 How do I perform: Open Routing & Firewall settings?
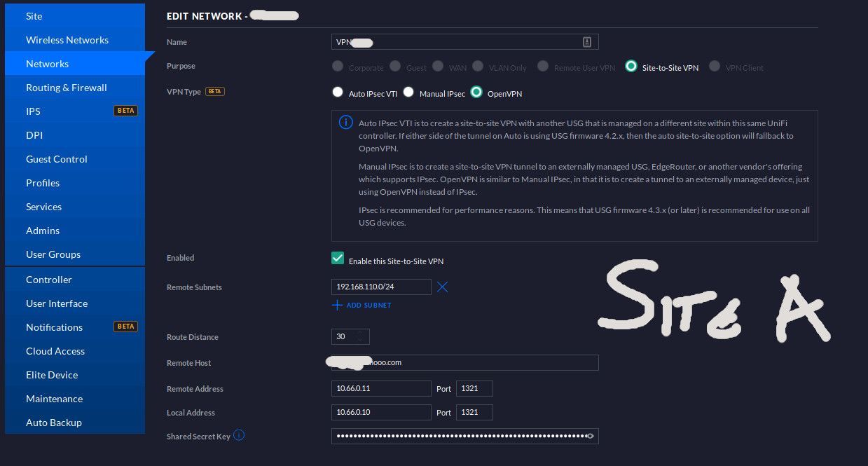67,88
